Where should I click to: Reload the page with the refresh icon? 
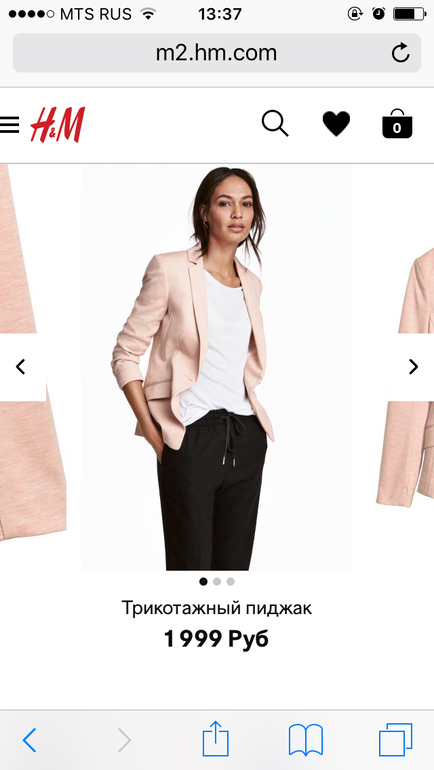[x=400, y=53]
